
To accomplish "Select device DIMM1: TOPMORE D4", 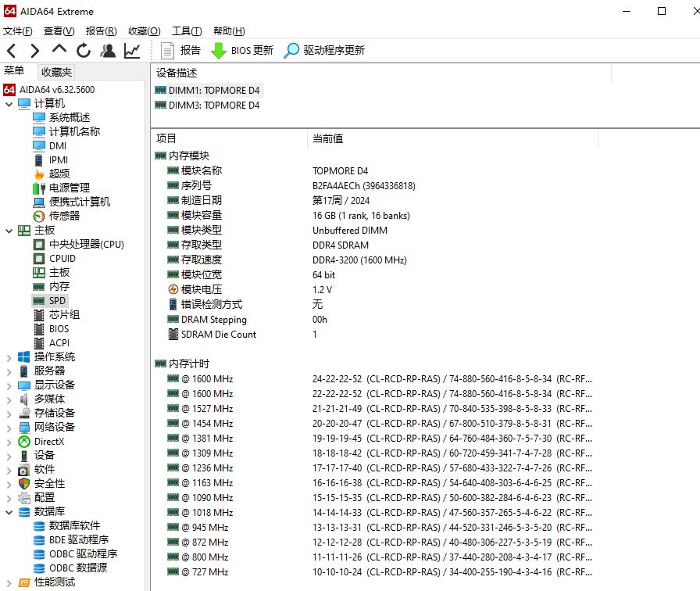I will pos(214,91).
